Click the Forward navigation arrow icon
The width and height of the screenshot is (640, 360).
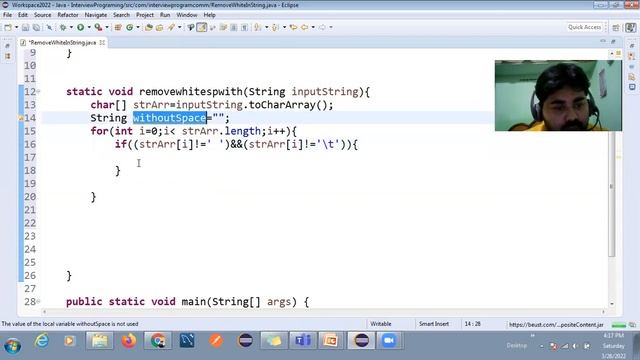coord(322,27)
